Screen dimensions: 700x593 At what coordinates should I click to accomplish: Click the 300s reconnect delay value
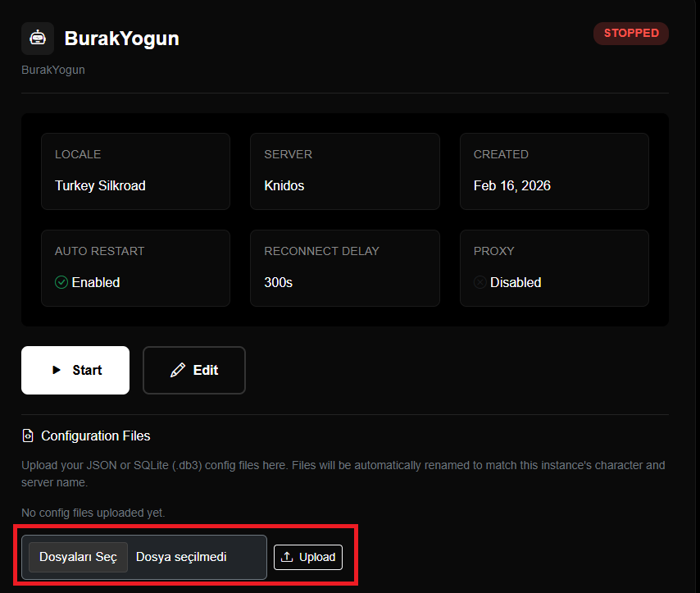click(x=278, y=282)
